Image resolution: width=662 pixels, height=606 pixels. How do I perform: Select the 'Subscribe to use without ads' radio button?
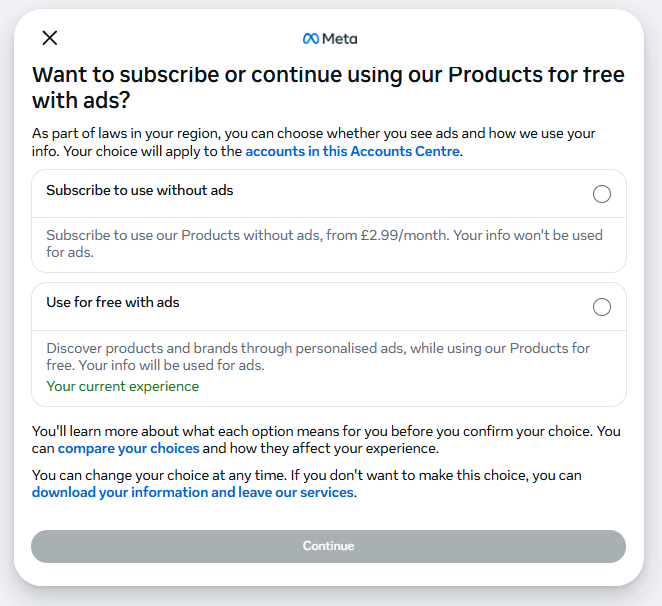(602, 194)
